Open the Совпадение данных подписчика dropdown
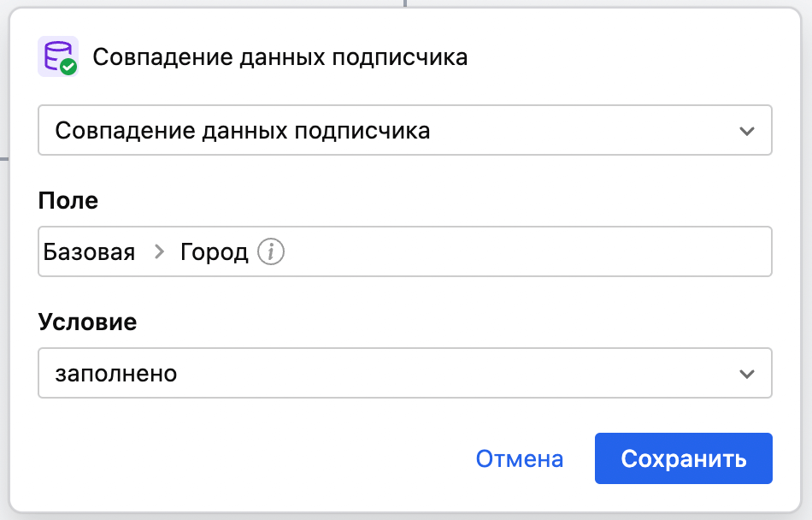 (404, 130)
